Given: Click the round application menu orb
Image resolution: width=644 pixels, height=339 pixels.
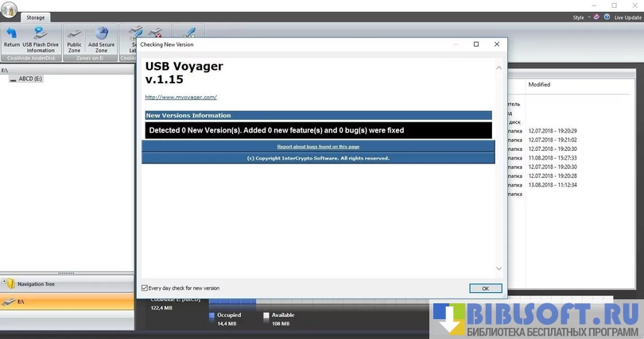Looking at the screenshot, I should pyautogui.click(x=11, y=10).
